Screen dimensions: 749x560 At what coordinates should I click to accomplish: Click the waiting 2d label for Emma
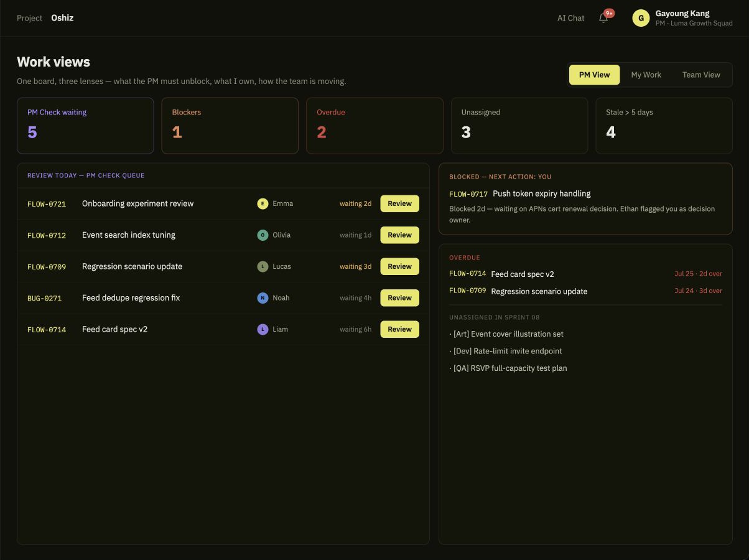point(355,203)
